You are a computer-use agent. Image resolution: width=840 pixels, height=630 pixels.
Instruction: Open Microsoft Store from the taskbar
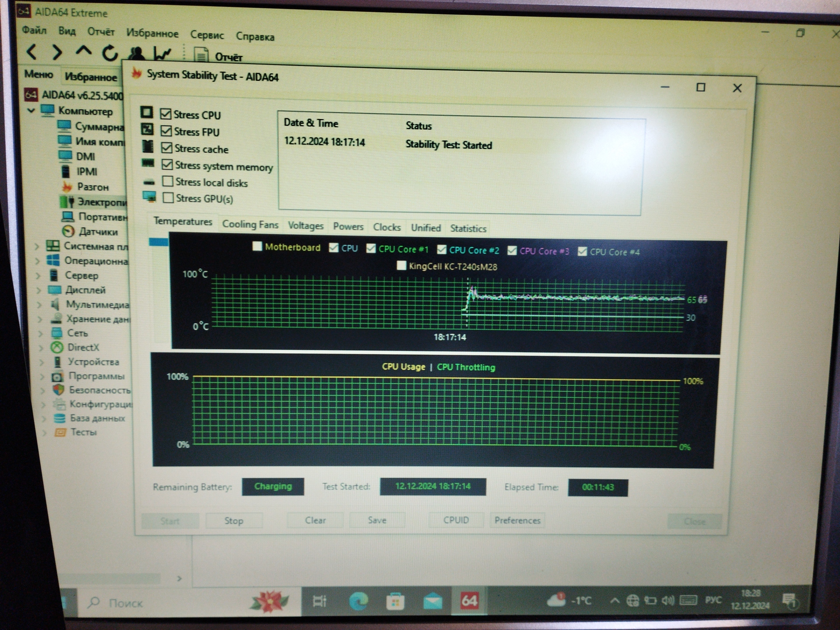point(395,602)
